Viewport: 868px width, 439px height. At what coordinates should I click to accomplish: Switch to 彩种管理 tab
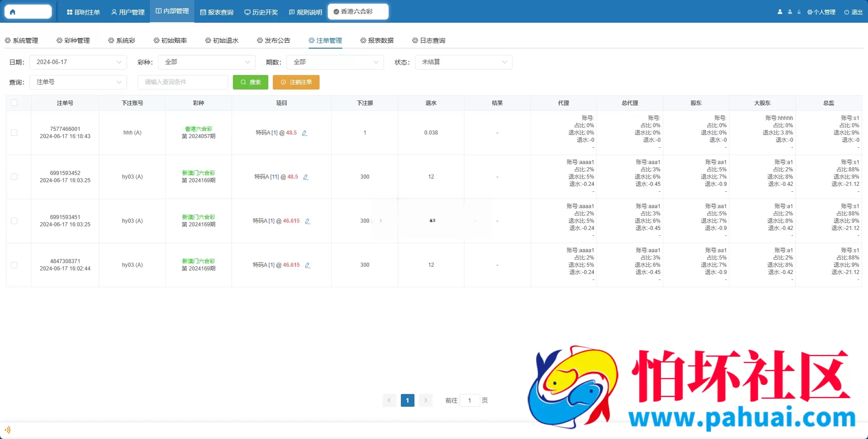point(73,40)
